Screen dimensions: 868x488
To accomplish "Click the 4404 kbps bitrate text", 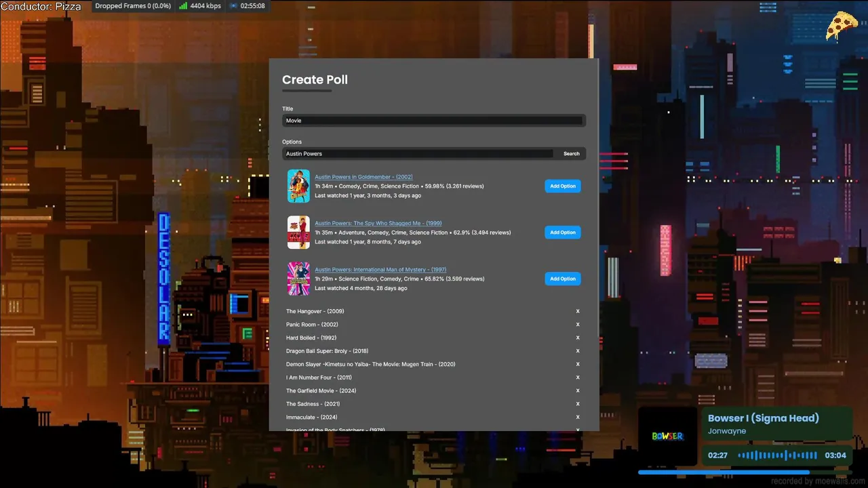I will 205,6.
